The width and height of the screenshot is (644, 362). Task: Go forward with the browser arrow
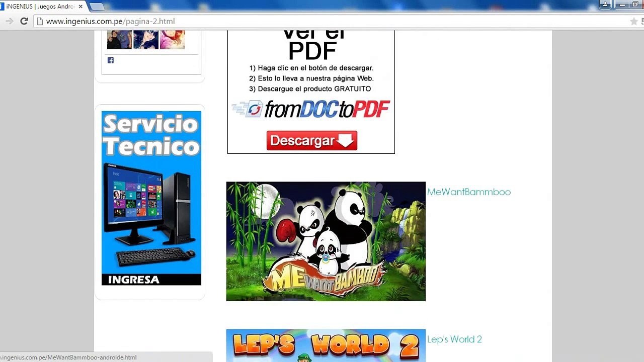point(9,21)
